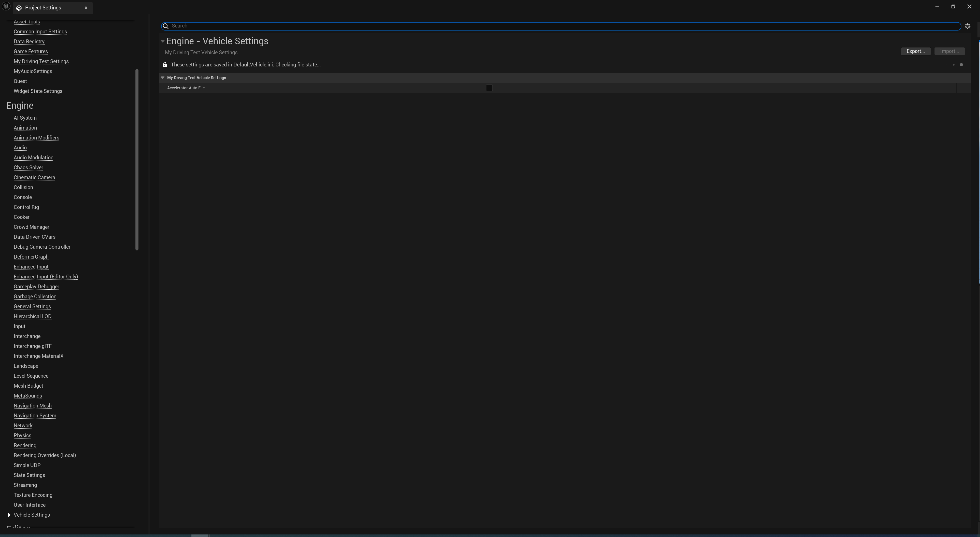Open the settings gear next to search

tap(968, 26)
